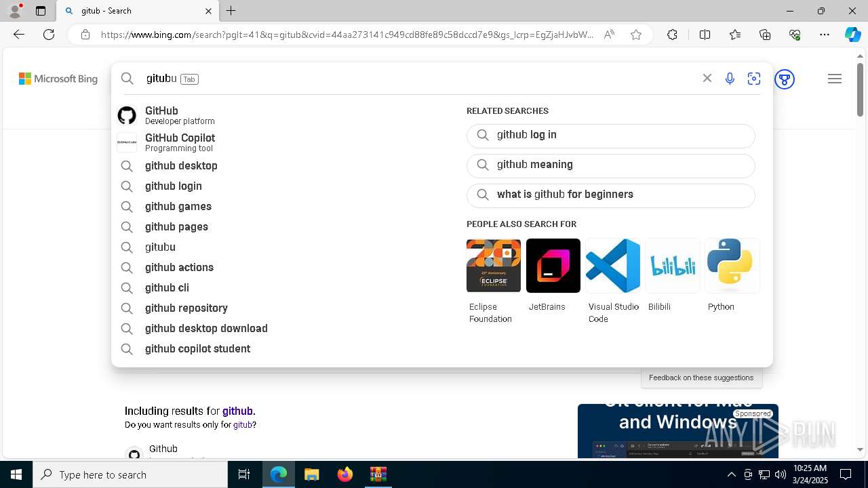This screenshot has height=488, width=868.
Task: Launch Firefox from the taskbar
Action: 344,474
